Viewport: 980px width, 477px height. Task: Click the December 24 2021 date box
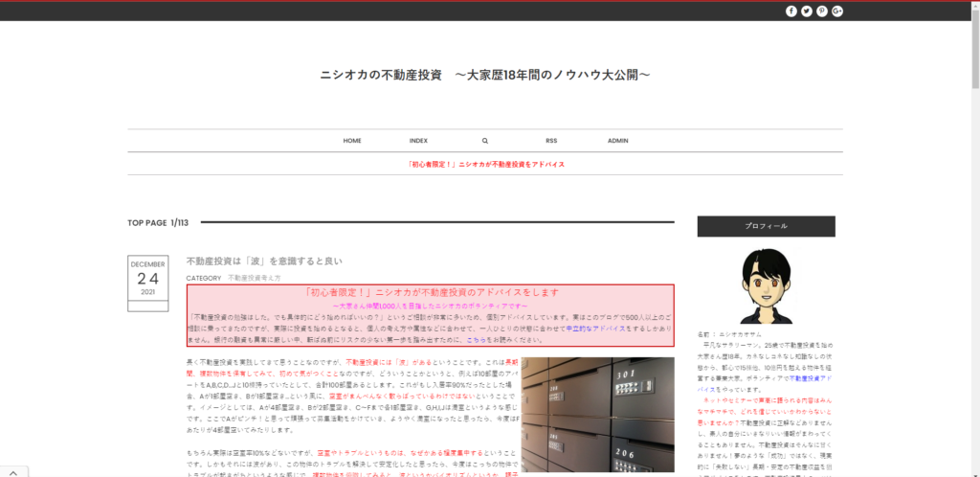point(148,284)
